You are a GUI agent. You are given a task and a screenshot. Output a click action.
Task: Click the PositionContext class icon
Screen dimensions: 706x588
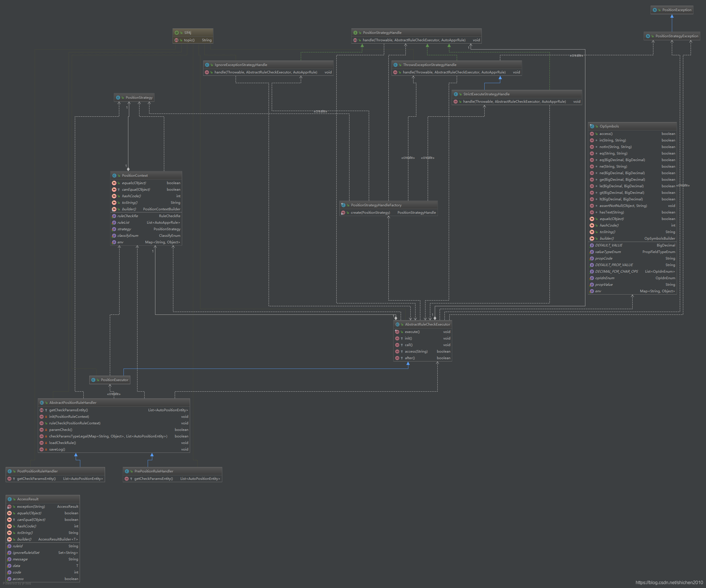pos(114,176)
